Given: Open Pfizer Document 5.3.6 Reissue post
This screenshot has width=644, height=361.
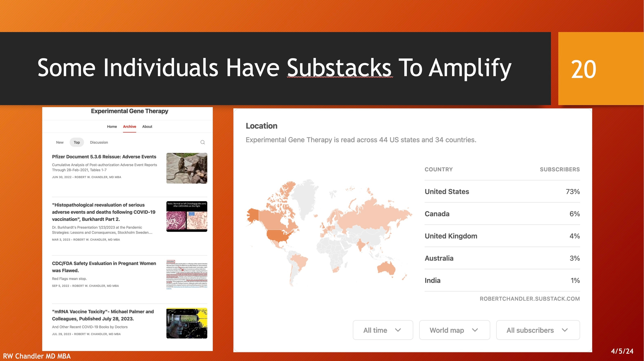Looking at the screenshot, I should 104,157.
